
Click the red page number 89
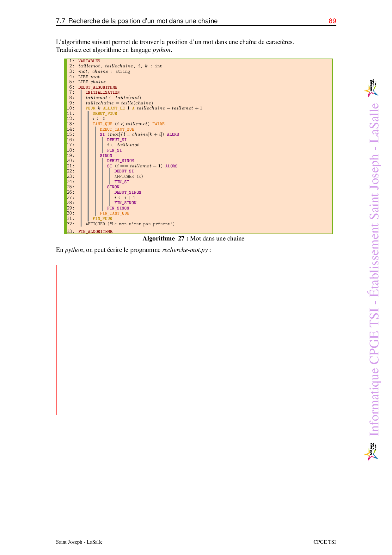332,21
